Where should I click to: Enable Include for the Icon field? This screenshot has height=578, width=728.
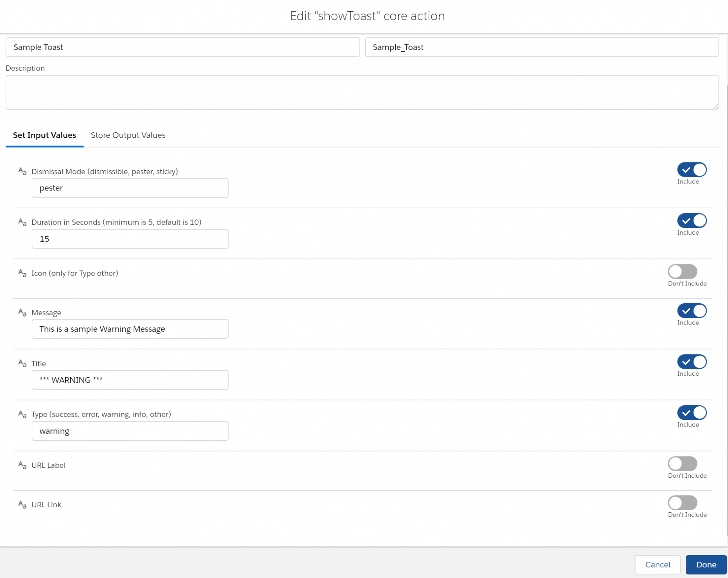point(682,271)
